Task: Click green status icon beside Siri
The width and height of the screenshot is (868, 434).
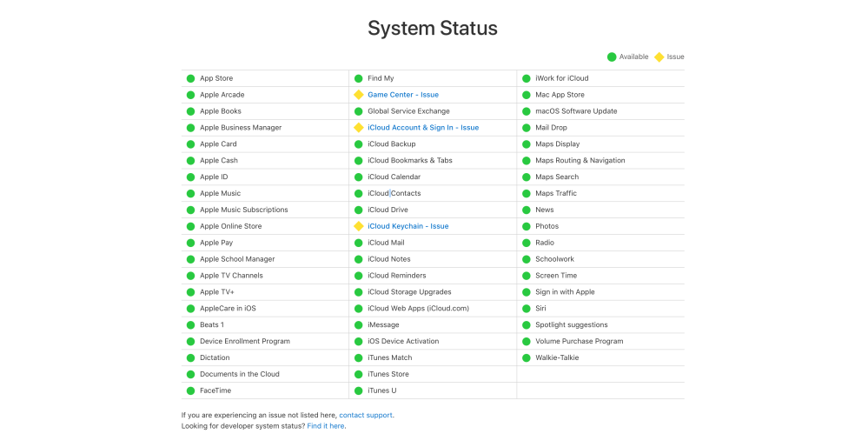Action: pyautogui.click(x=527, y=309)
